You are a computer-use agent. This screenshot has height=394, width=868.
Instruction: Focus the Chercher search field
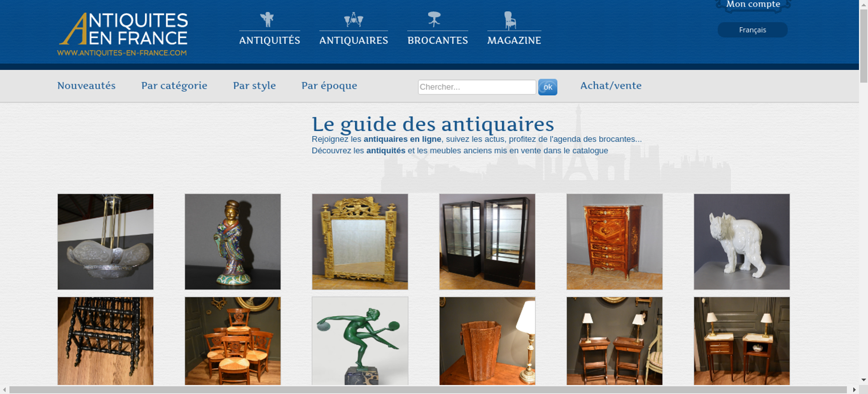[x=477, y=87]
